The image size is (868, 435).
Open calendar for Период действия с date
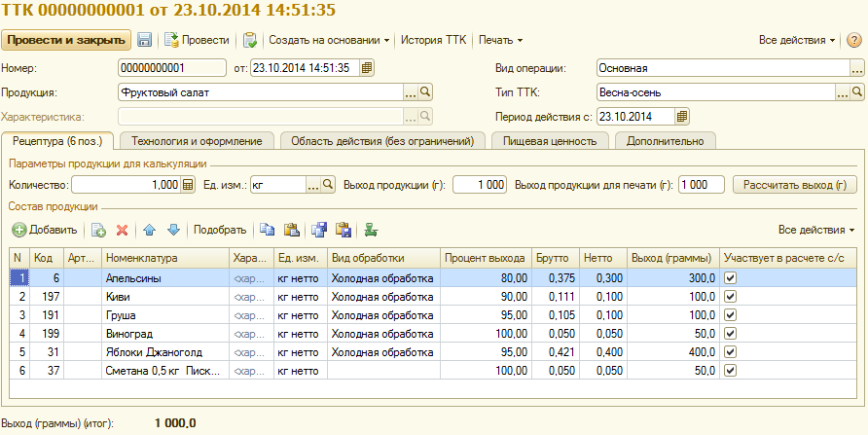(x=682, y=117)
